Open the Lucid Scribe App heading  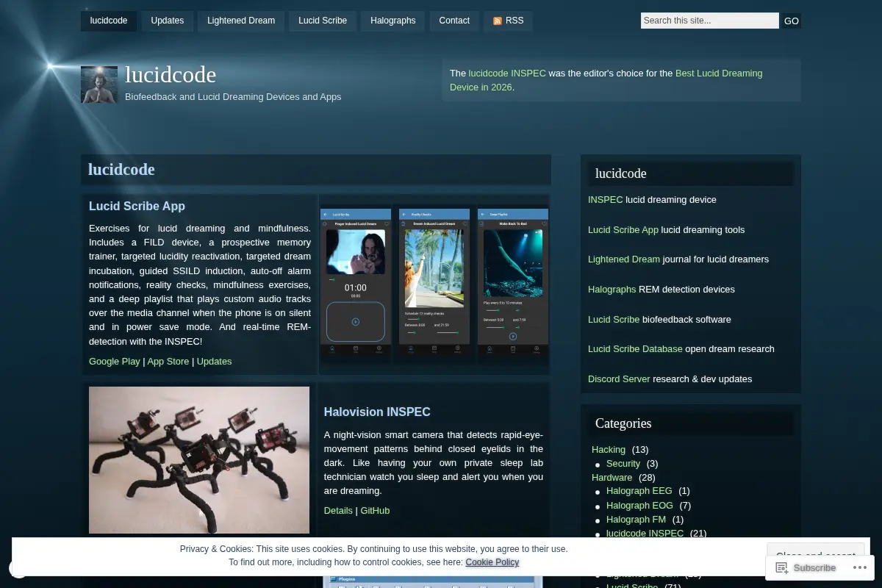(137, 207)
